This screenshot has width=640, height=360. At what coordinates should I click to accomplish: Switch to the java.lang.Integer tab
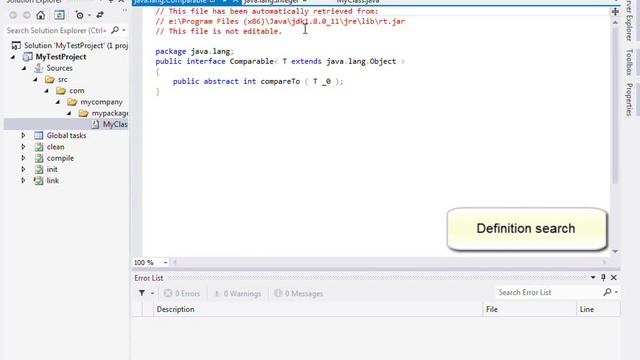pos(271,2)
